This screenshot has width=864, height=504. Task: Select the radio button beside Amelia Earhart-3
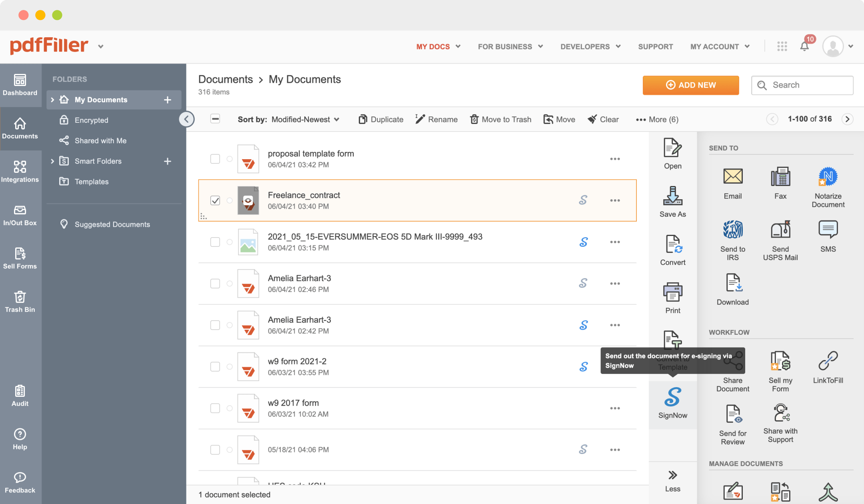coord(230,283)
